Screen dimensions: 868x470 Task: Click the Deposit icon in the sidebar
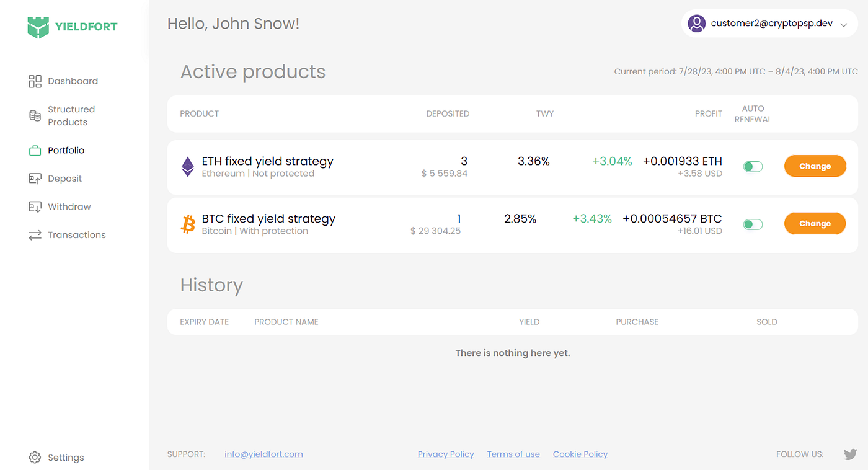tap(35, 179)
